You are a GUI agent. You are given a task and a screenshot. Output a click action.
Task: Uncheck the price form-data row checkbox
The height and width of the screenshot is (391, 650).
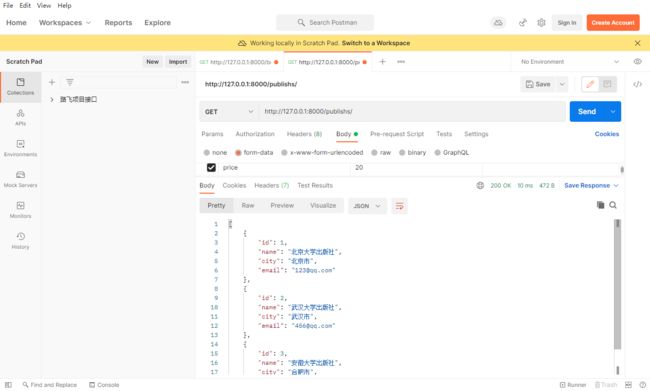(x=211, y=168)
